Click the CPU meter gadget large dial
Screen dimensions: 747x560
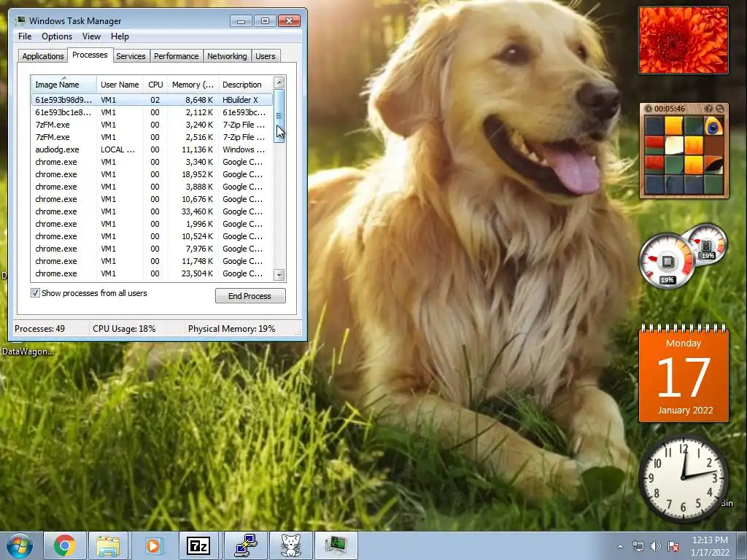[x=667, y=261]
